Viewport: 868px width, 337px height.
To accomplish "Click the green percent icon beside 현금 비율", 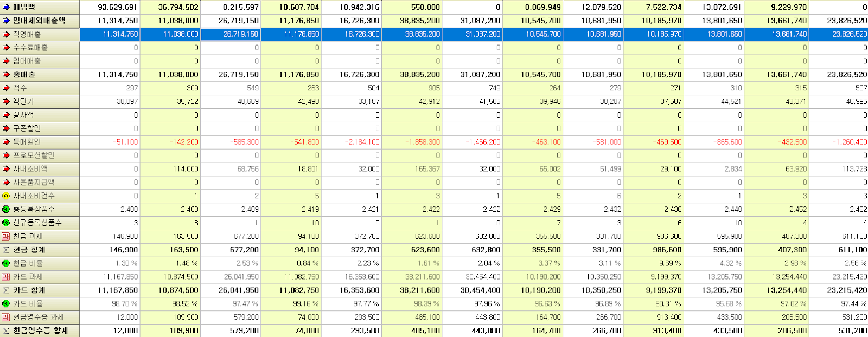I will click(6, 263).
